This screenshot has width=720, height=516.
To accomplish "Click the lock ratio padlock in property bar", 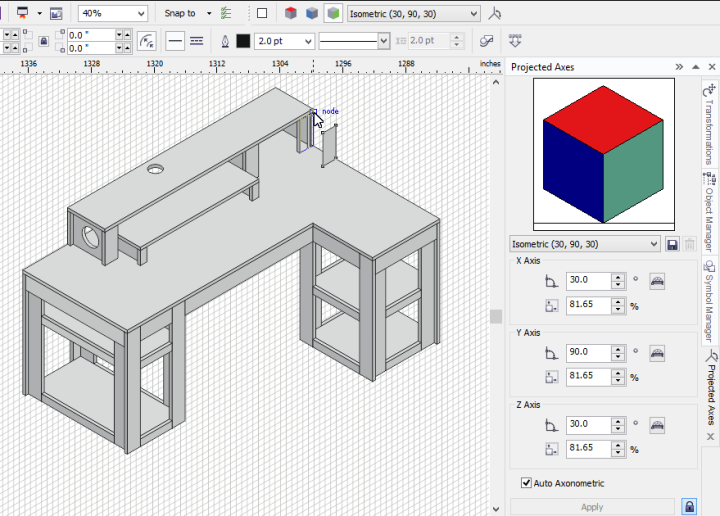I will point(43,41).
